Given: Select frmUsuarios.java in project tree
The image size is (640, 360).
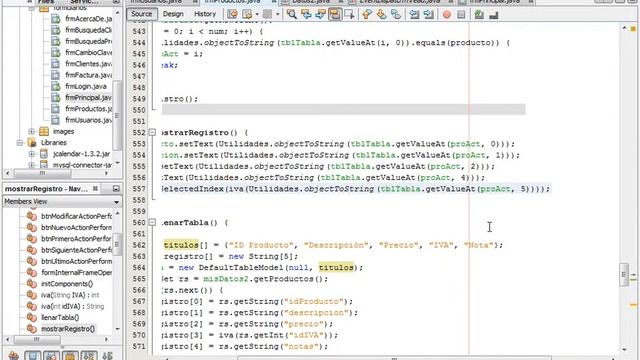Looking at the screenshot, I should (88, 120).
